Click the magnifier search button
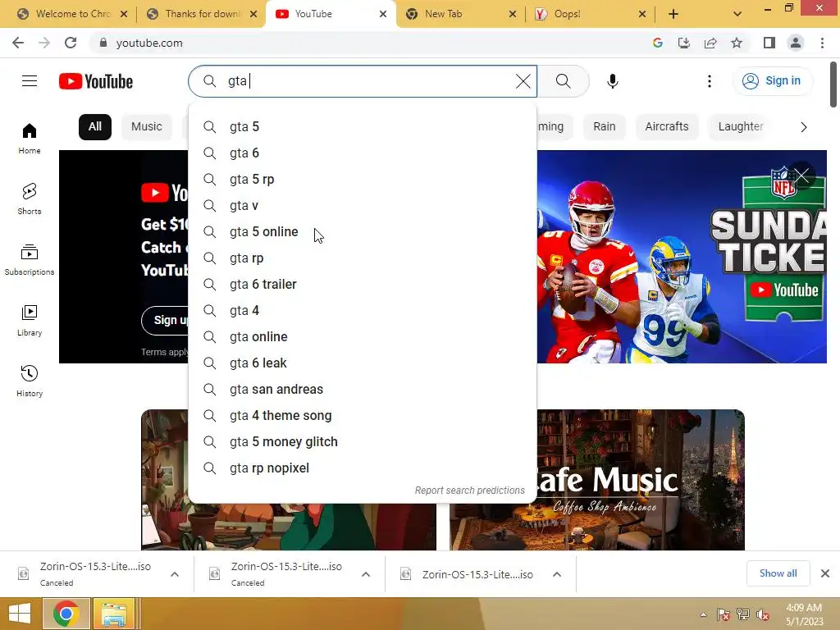 tap(563, 81)
